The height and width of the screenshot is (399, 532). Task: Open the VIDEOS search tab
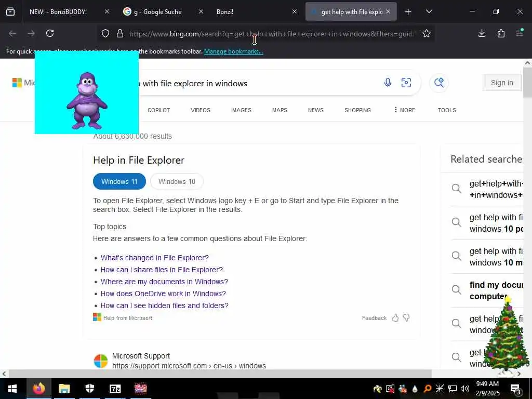201,110
